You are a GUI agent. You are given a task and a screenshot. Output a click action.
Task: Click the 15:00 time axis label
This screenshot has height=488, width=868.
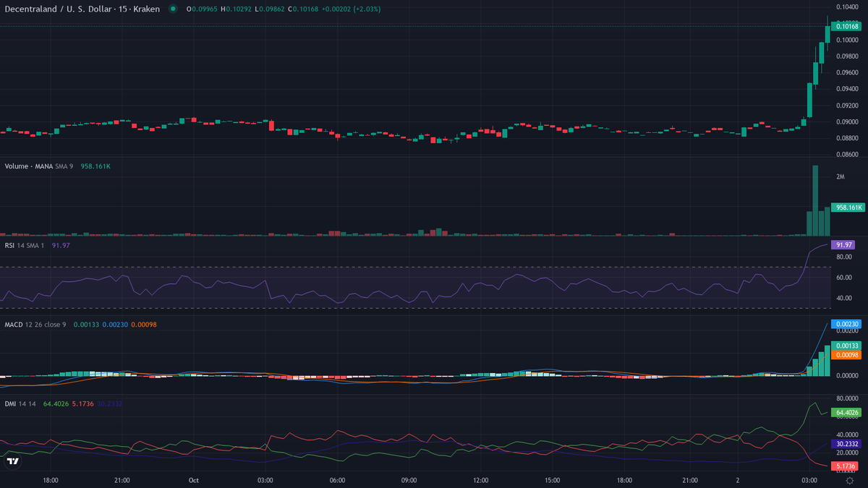tap(553, 480)
